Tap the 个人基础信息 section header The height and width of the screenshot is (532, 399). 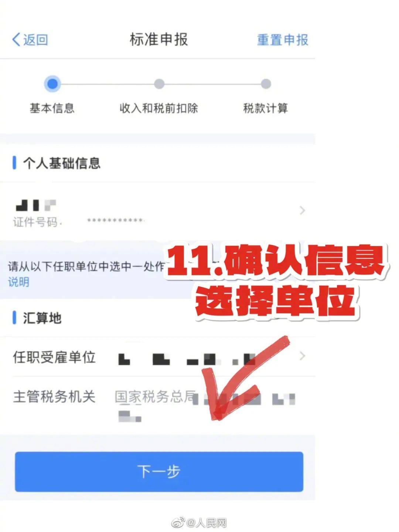click(62, 163)
